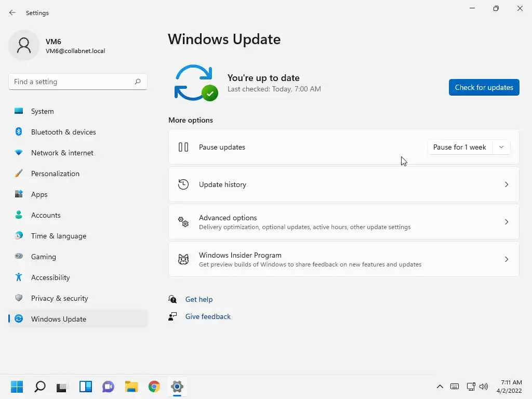
Task: Open System settings
Action: (x=78, y=111)
